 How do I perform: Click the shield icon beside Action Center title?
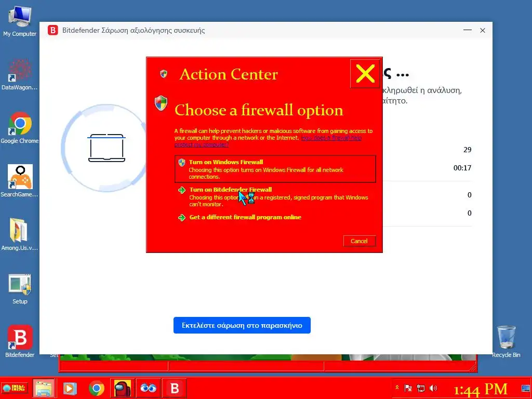tap(164, 74)
